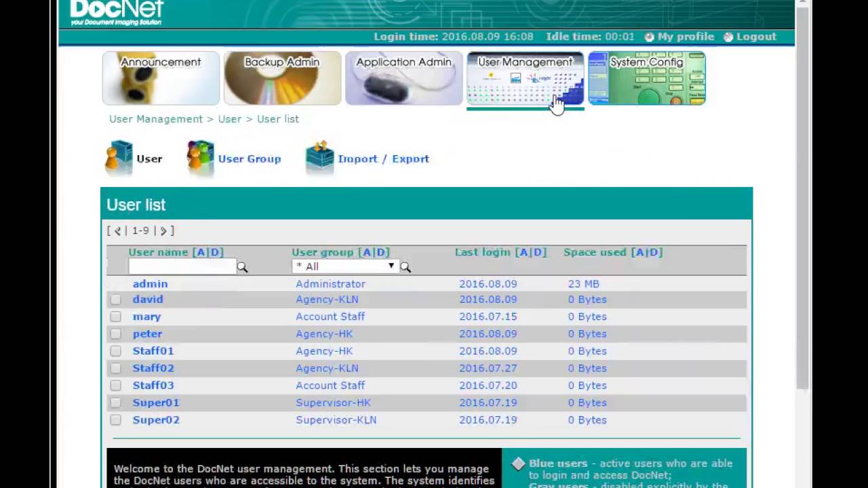Screen dimensions: 868x488
Task: Open the Import / Export icon
Action: (320, 157)
